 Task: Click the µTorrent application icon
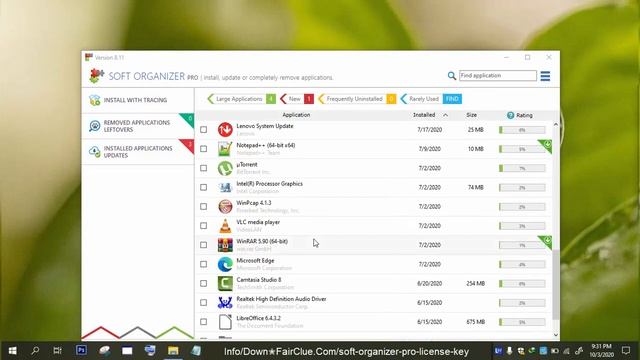[x=225, y=168]
